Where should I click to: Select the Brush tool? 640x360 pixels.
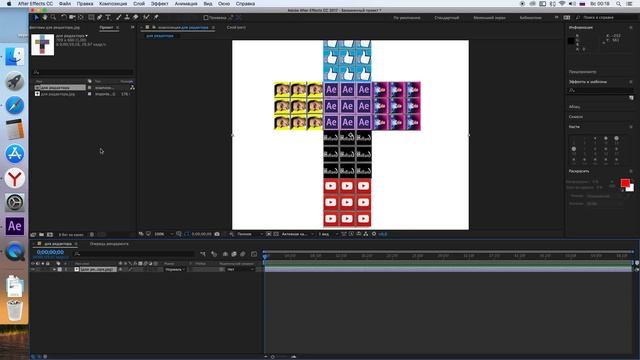(x=118, y=18)
